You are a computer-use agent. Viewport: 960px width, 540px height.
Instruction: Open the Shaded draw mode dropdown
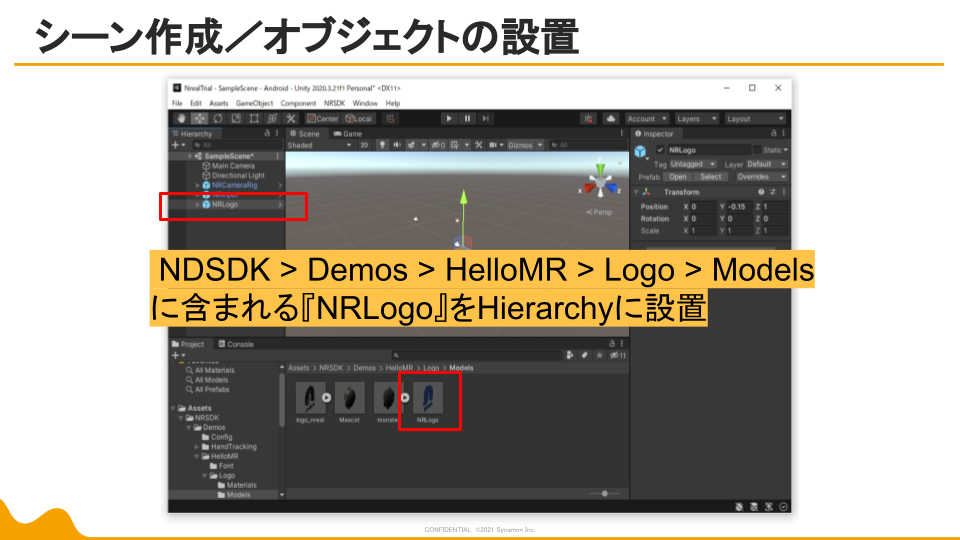(x=320, y=145)
